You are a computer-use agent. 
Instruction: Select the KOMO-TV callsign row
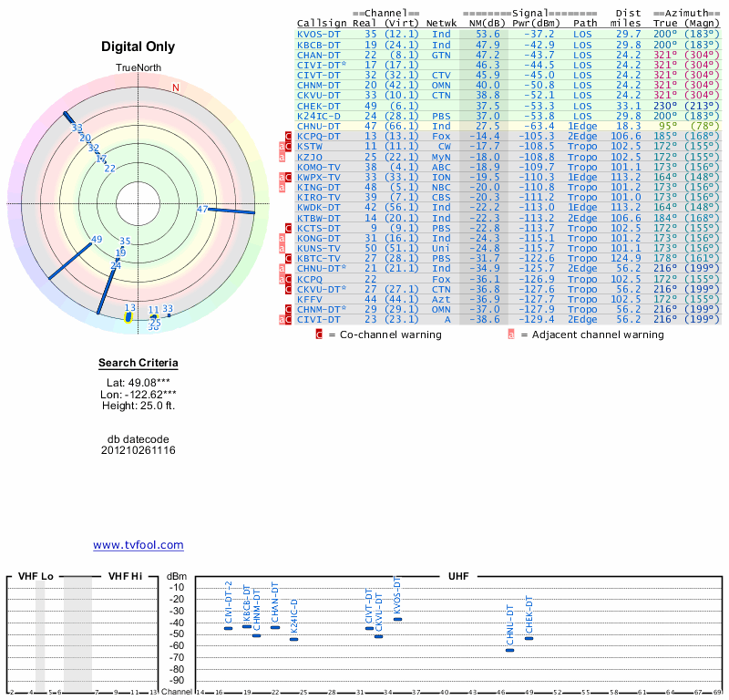click(x=319, y=167)
